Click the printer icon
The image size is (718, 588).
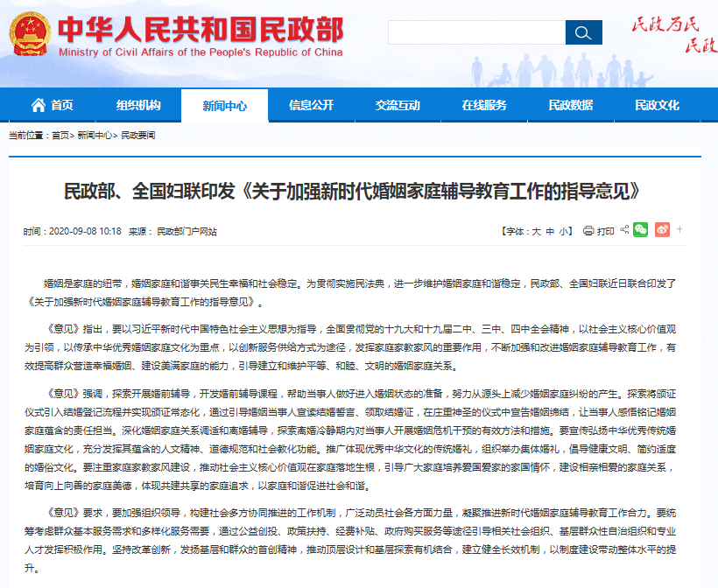(588, 231)
